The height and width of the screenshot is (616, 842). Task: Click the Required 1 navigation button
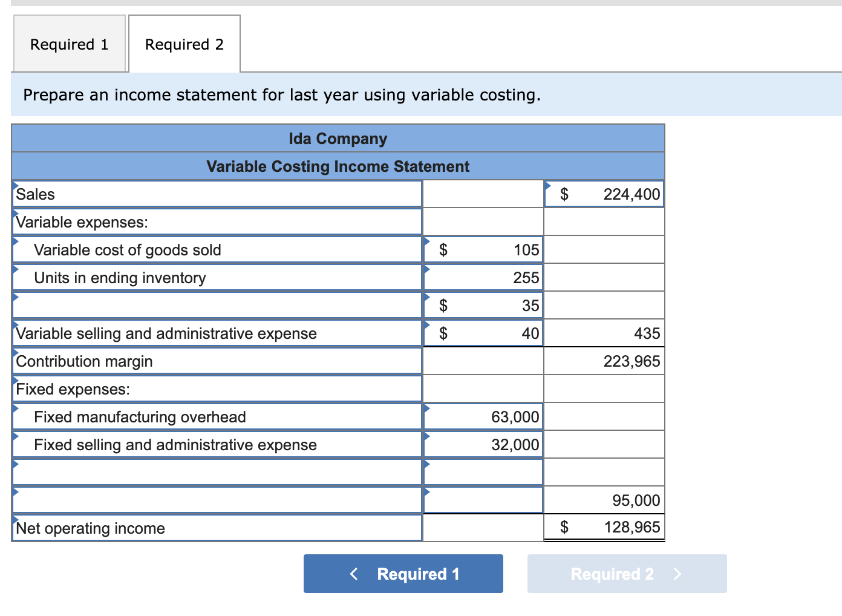pyautogui.click(x=403, y=574)
